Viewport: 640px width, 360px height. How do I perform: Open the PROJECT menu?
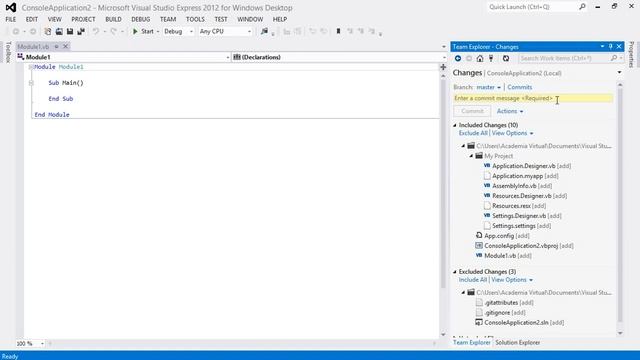83,19
